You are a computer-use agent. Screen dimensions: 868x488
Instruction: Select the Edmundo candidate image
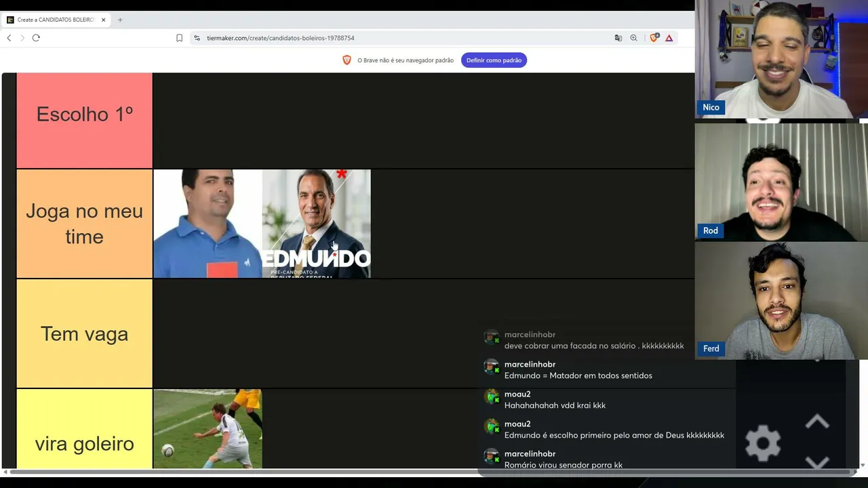[x=317, y=224]
